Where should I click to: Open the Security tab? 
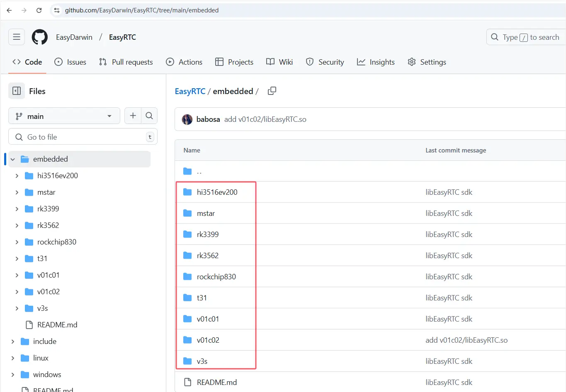coord(325,62)
